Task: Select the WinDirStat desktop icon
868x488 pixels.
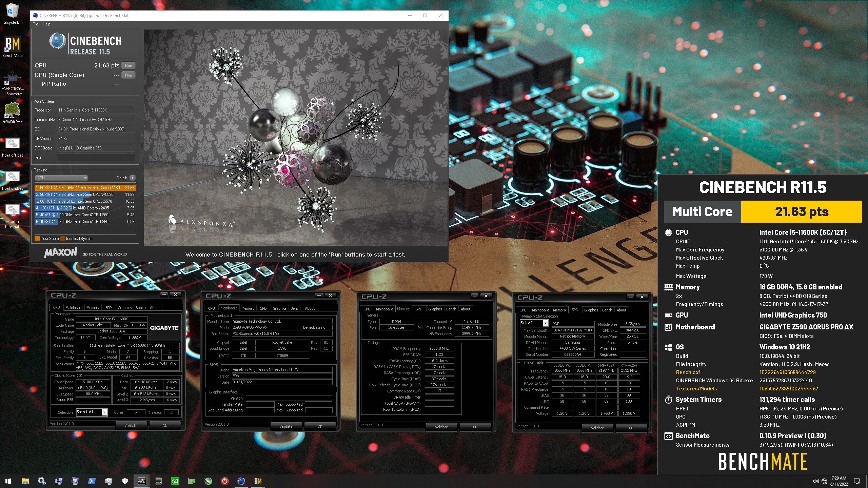Action: 12,113
